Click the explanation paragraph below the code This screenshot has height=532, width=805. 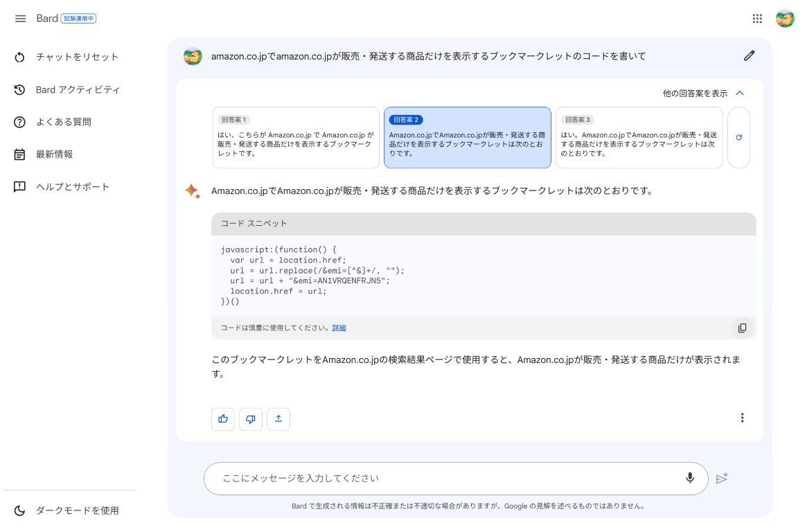476,366
